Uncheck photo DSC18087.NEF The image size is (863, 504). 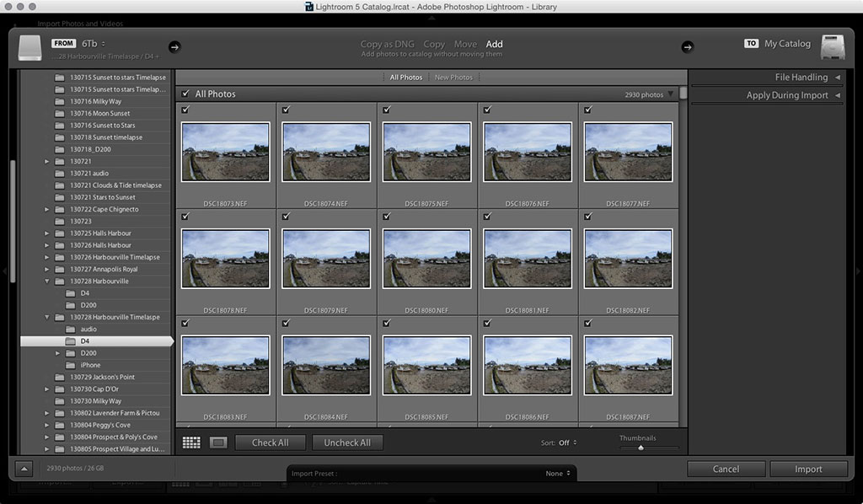coord(588,323)
